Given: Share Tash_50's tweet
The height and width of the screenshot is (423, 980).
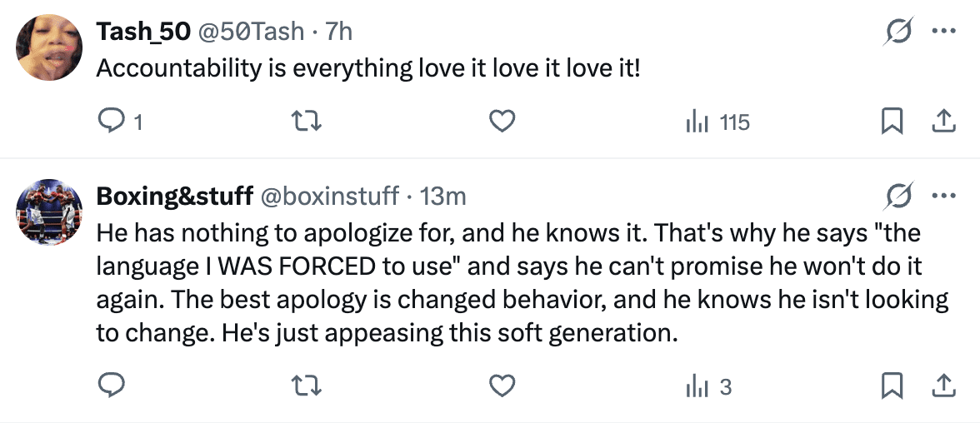Looking at the screenshot, I should click(x=942, y=122).
